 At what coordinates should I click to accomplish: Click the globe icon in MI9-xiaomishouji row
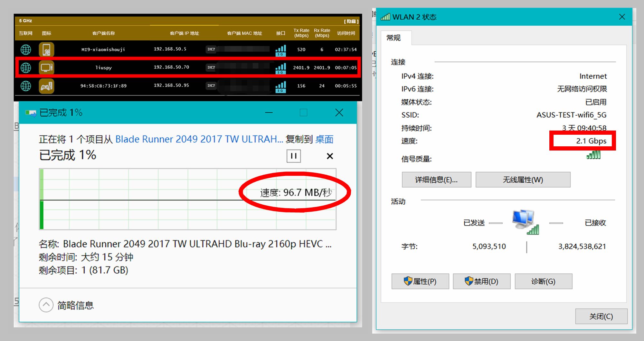[x=26, y=50]
